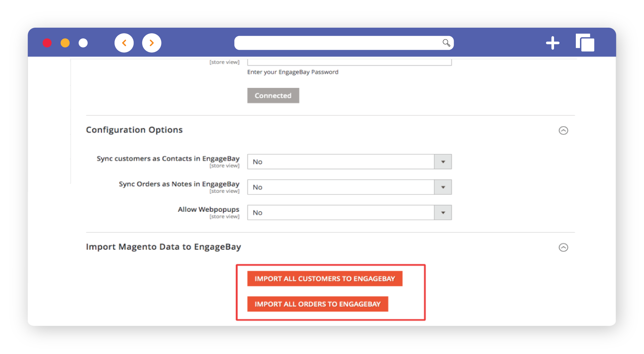Open a new tab with plus icon
The height and width of the screenshot is (354, 644).
point(552,43)
